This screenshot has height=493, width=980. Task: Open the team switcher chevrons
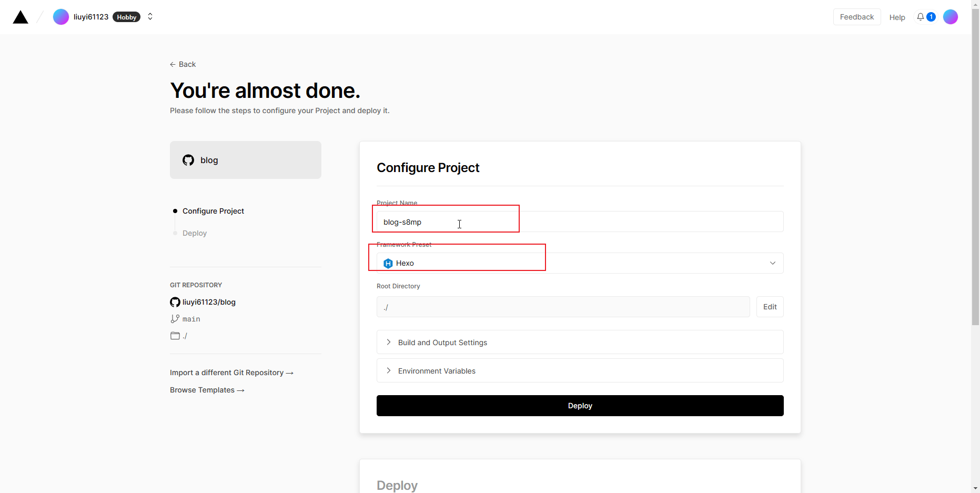click(150, 17)
